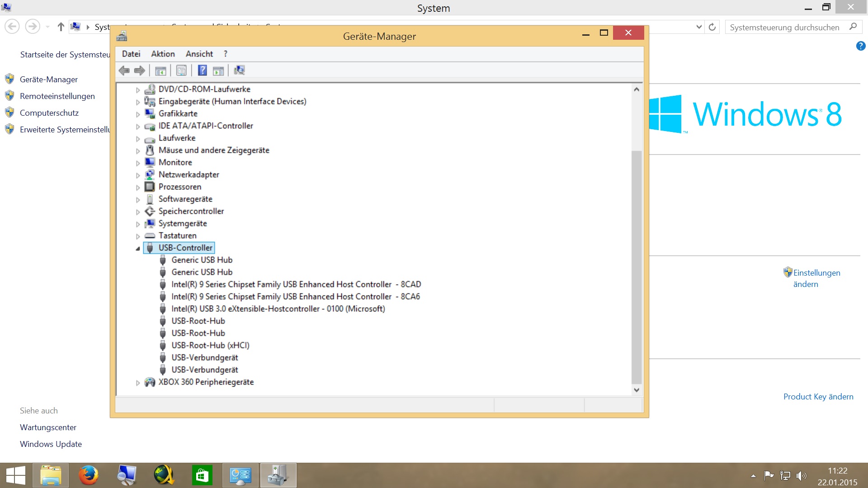Select the Netzwerkadapter device icon
Viewport: 868px width, 488px height.
coord(150,174)
